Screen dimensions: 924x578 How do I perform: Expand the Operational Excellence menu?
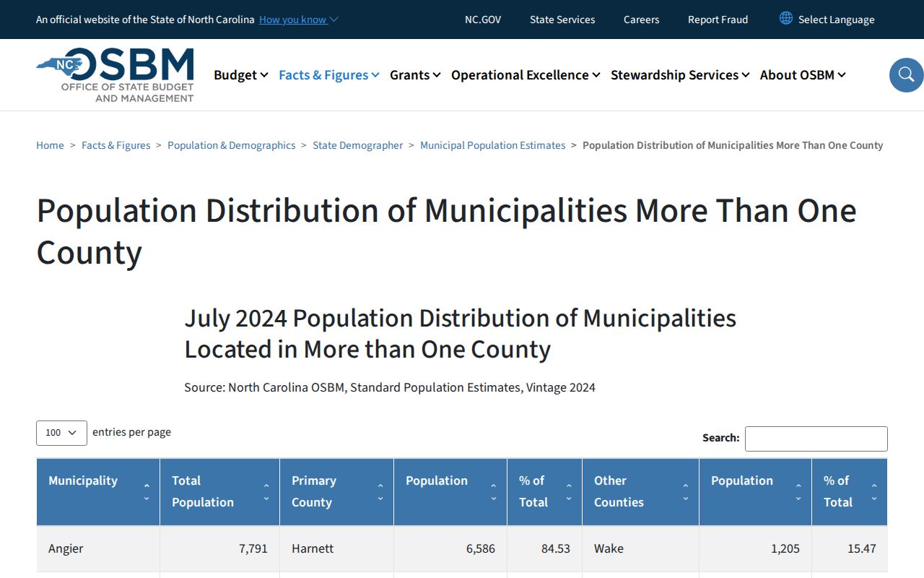[526, 74]
